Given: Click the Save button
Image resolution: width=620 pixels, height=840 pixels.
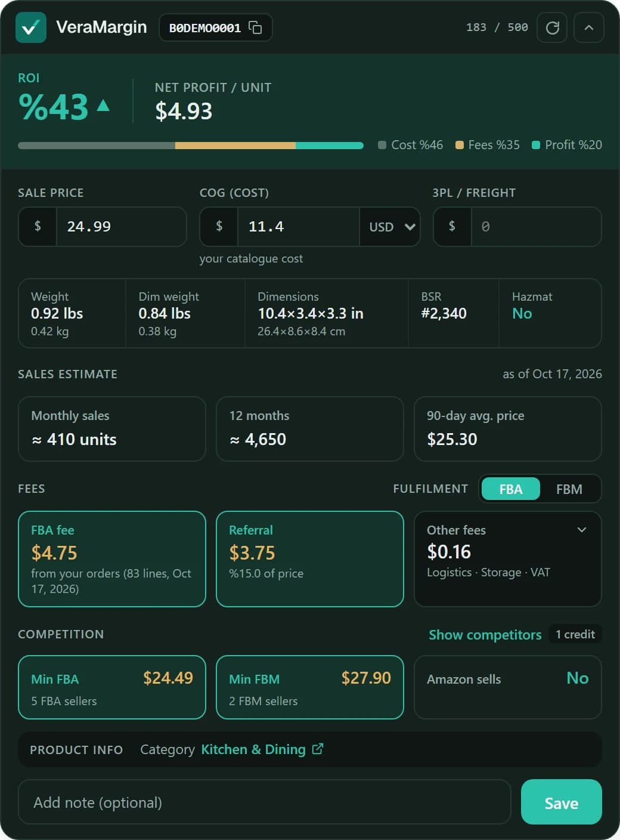Looking at the screenshot, I should pyautogui.click(x=561, y=802).
